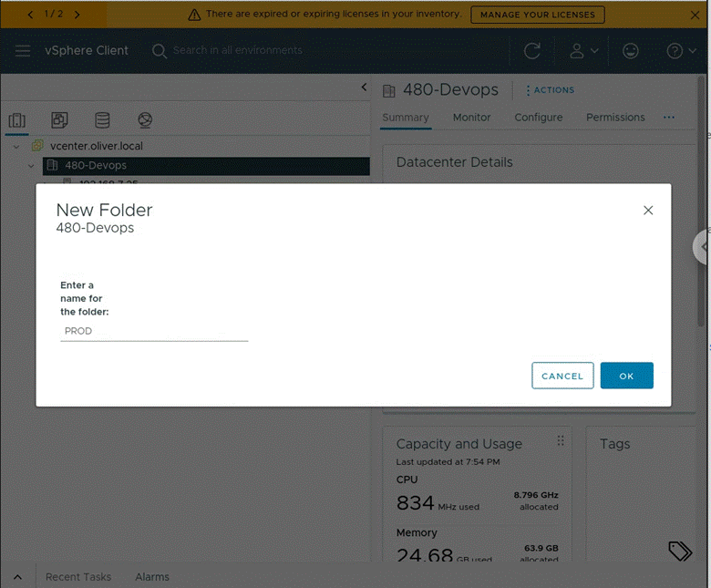Cancel the New Folder dialog
Image resolution: width=711 pixels, height=588 pixels.
pyautogui.click(x=562, y=376)
